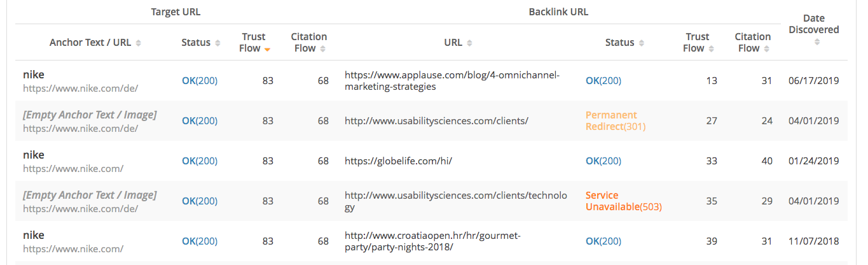The height and width of the screenshot is (265, 868).
Task: Click the orange Trust Flow sort arrow
Action: (268, 49)
